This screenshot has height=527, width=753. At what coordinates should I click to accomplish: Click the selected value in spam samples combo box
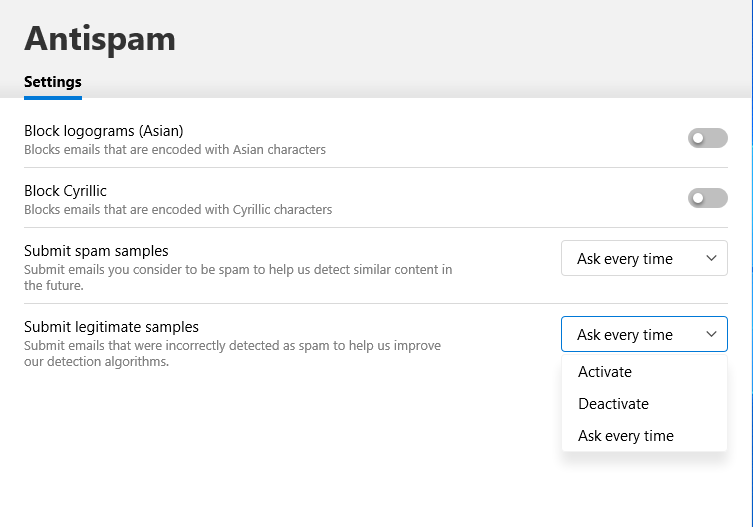(625, 259)
